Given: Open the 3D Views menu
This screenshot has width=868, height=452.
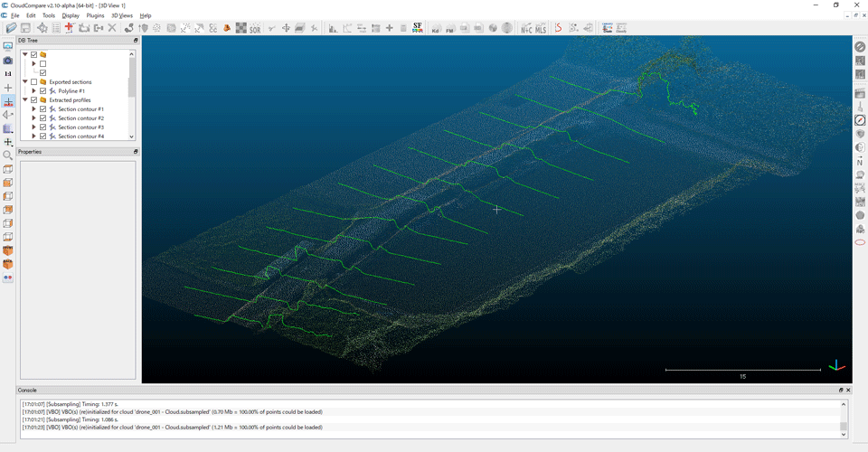Looking at the screenshot, I should tap(122, 15).
